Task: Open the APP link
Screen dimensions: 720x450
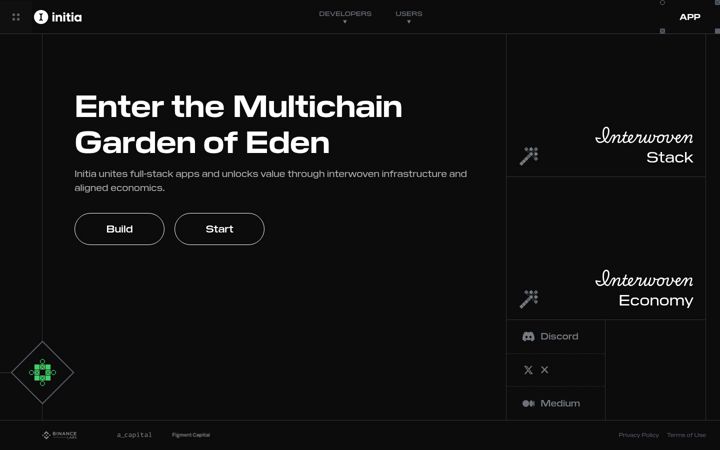Action: tap(690, 17)
